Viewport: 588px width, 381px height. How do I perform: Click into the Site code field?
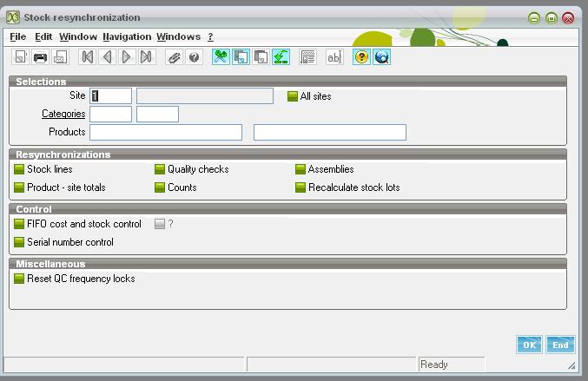pos(110,96)
